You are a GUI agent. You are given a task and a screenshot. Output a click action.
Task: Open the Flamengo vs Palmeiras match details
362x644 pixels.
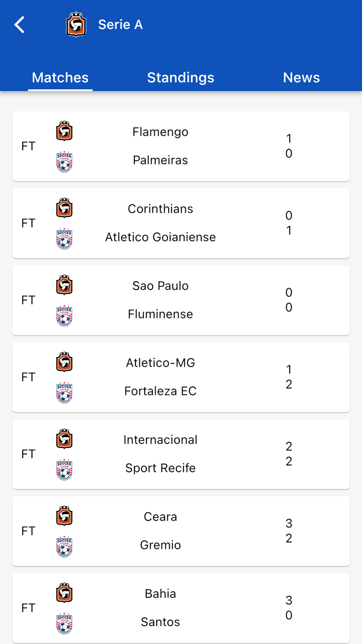180,146
